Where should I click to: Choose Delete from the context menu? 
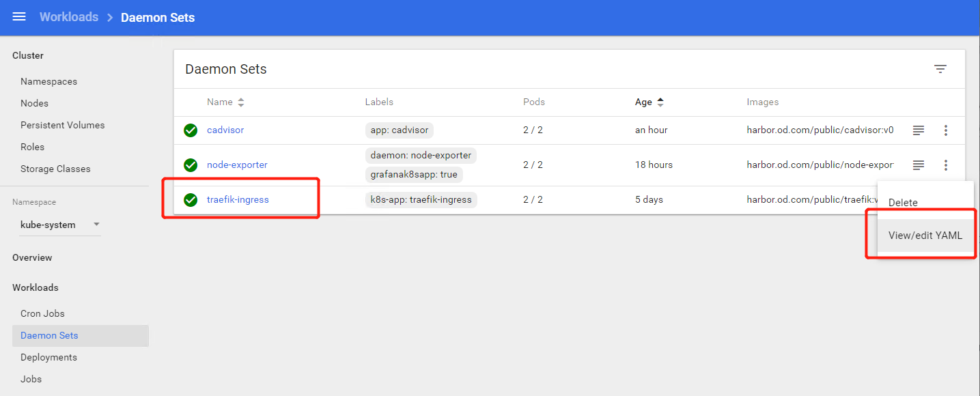tap(925, 203)
